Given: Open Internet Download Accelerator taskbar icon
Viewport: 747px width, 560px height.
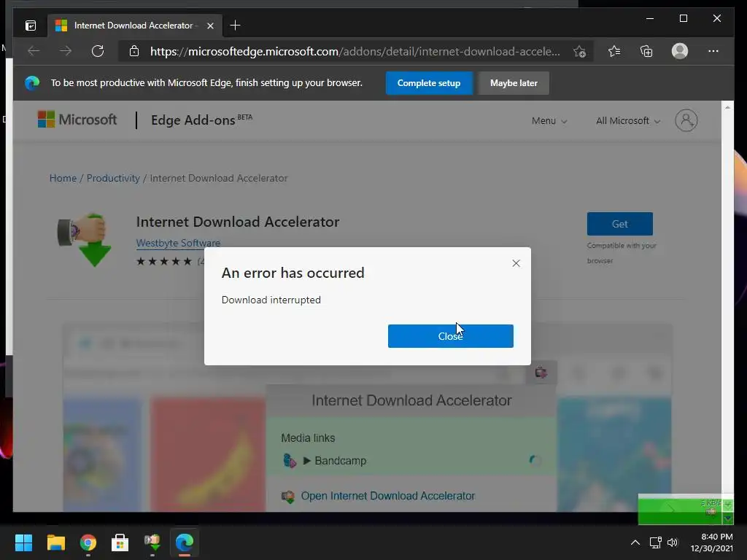Looking at the screenshot, I should point(152,542).
